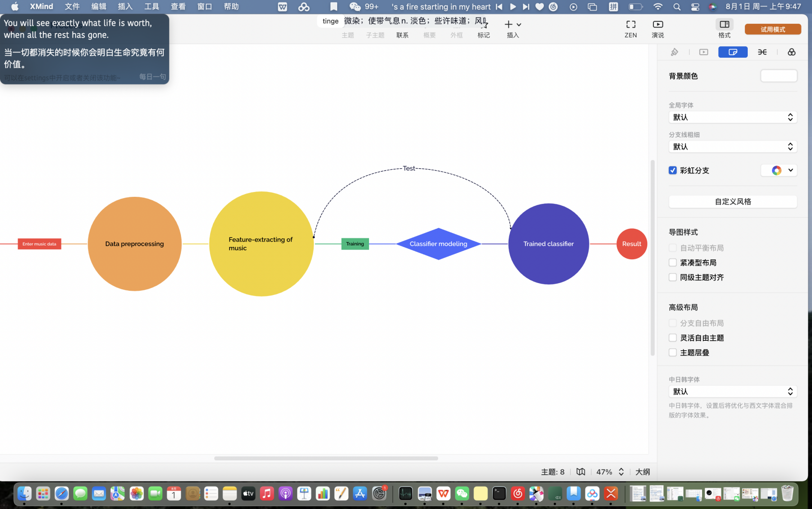The width and height of the screenshot is (812, 509).
Task: Click the custom style (自定义风格) button
Action: [732, 202]
